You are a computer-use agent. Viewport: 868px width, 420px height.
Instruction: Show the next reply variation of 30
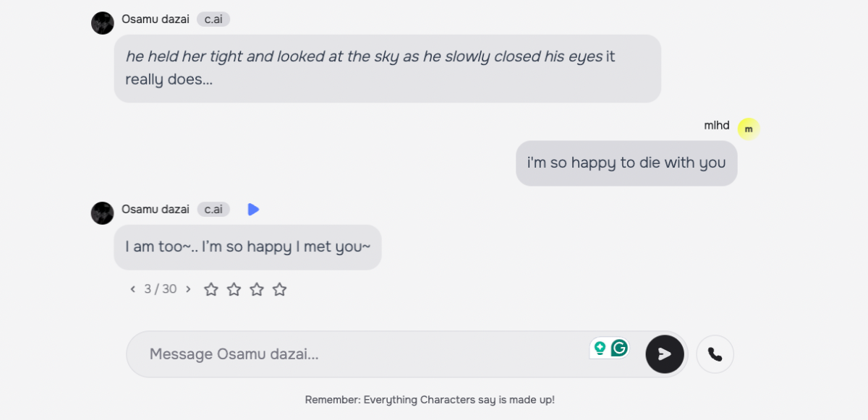click(188, 289)
